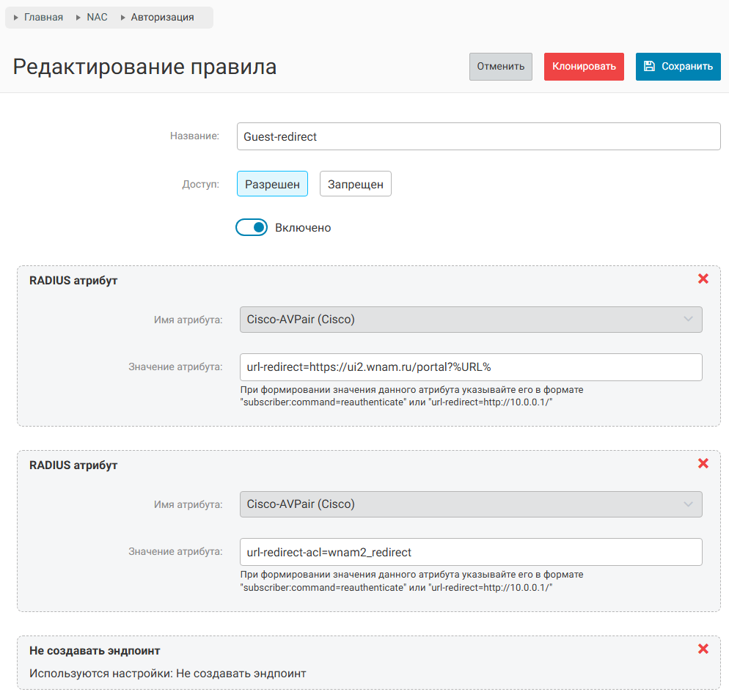The width and height of the screenshot is (729, 700).
Task: Click the floppy disk icon on Сохранить
Action: 649,67
